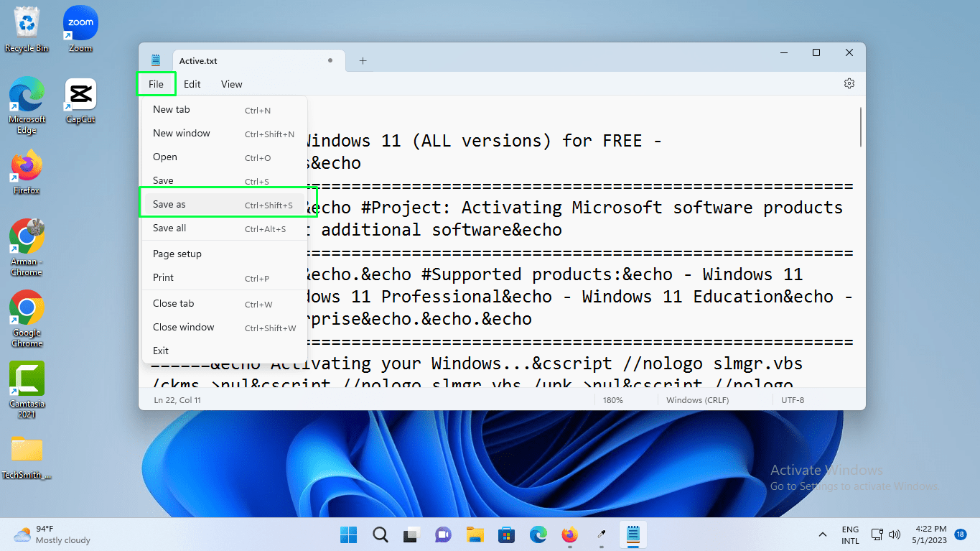
Task: Click the UTF-8 encoding in status bar
Action: (x=792, y=400)
